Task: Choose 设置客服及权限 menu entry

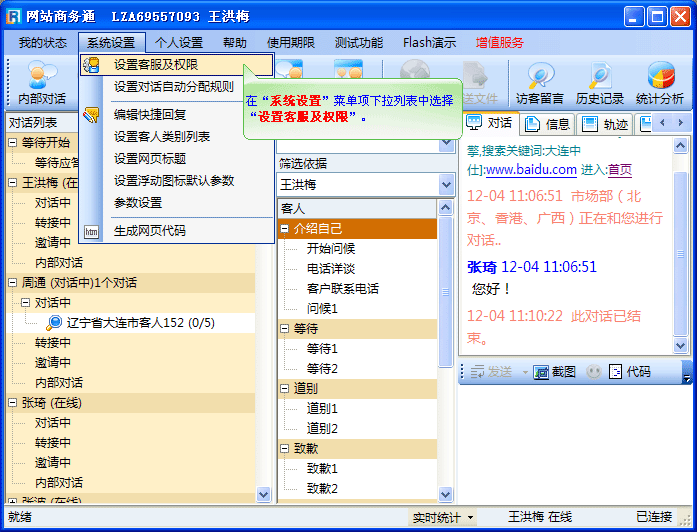Action: click(x=155, y=65)
